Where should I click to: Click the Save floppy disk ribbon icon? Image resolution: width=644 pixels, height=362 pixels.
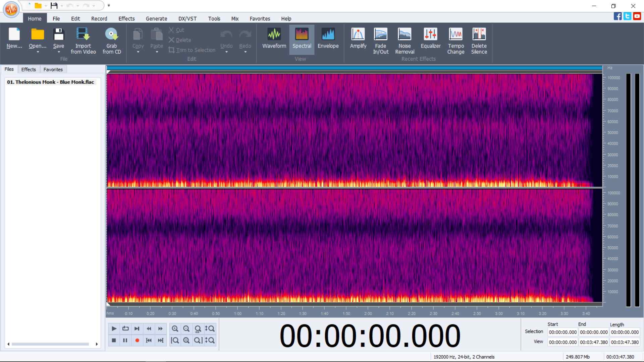click(x=59, y=35)
